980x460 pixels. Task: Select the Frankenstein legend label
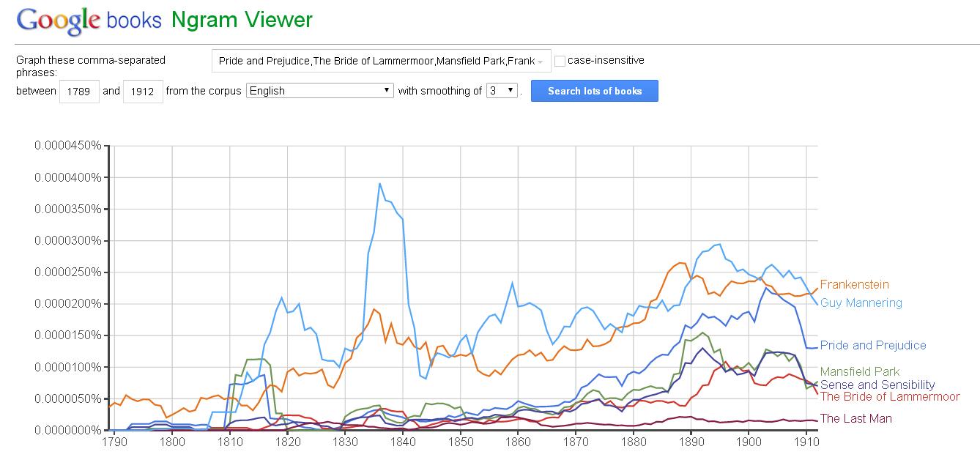854,284
